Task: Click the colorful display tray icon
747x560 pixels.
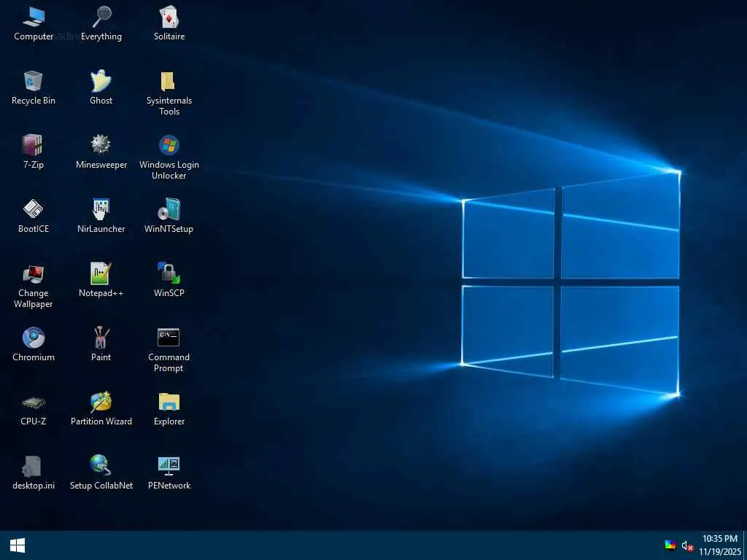Action: [x=670, y=545]
